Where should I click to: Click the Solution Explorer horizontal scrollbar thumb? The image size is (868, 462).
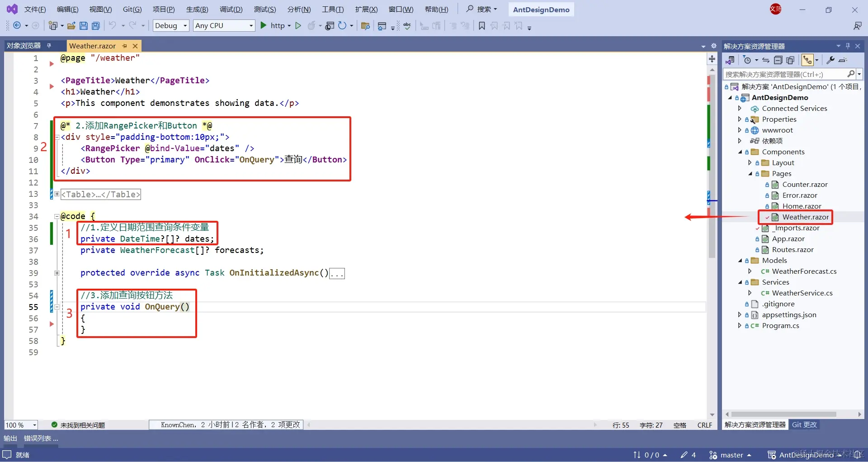tap(784, 414)
